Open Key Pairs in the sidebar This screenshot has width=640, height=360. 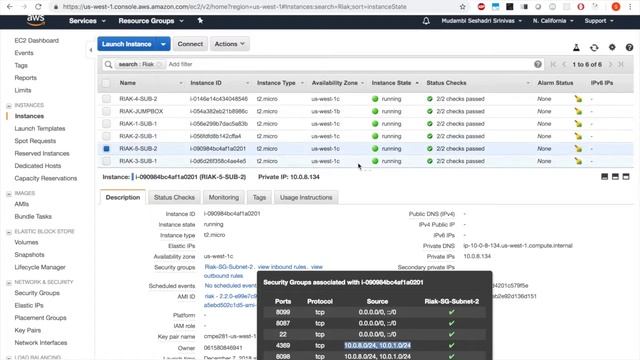[x=28, y=330]
